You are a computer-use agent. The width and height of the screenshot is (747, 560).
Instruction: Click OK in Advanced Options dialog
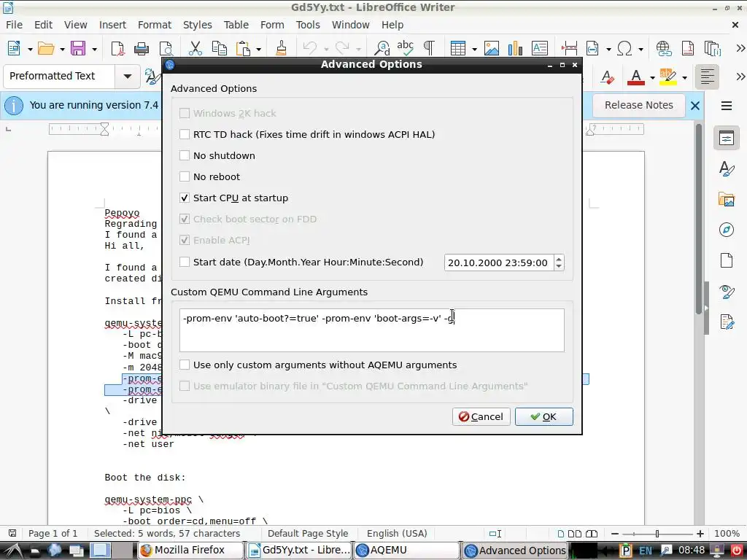tap(543, 416)
